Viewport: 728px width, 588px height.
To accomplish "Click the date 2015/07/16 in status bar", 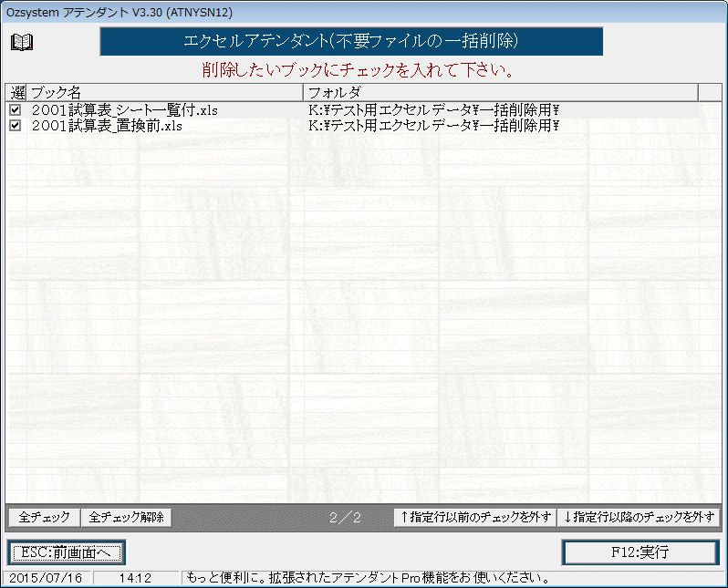I will pos(46,578).
